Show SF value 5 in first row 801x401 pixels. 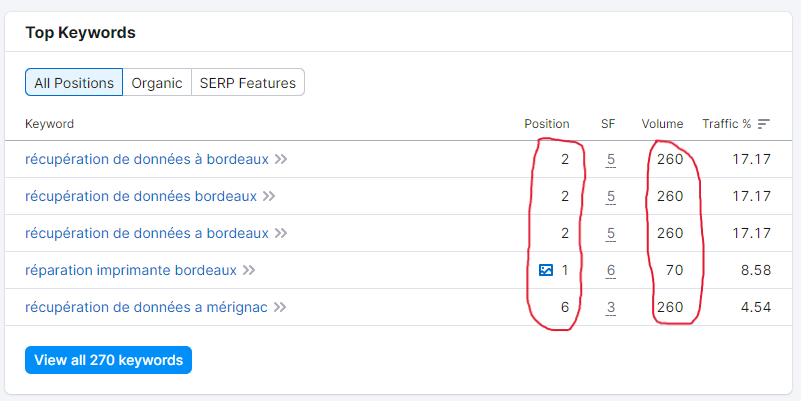click(x=610, y=160)
